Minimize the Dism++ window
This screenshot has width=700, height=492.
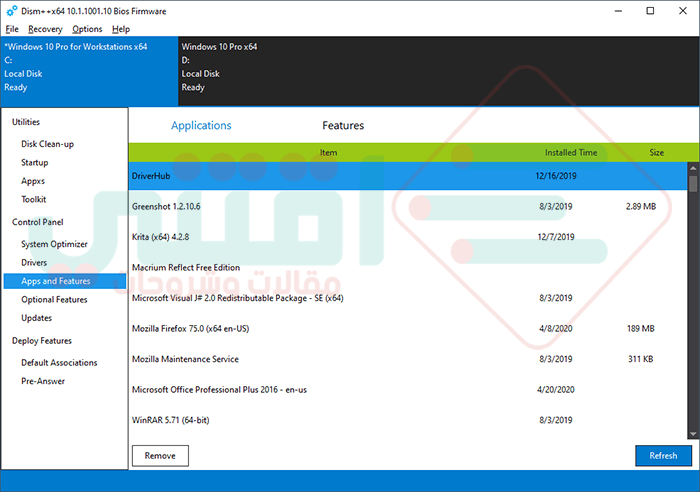(618, 11)
